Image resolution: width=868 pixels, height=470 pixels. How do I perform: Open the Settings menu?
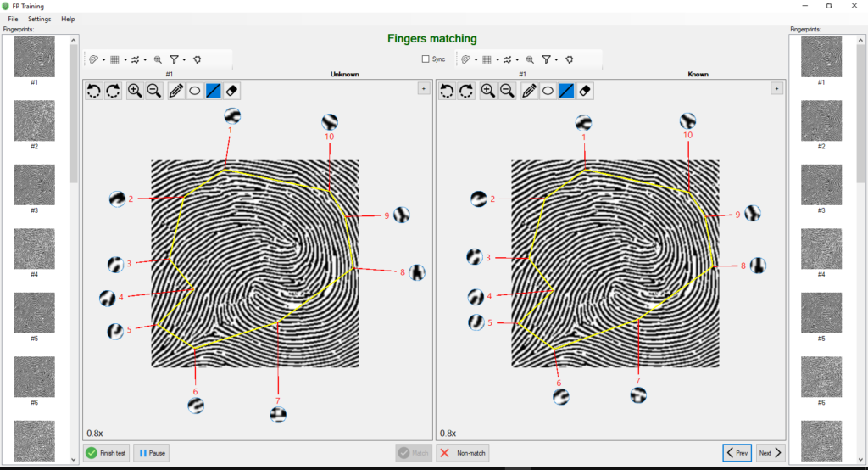click(x=39, y=19)
